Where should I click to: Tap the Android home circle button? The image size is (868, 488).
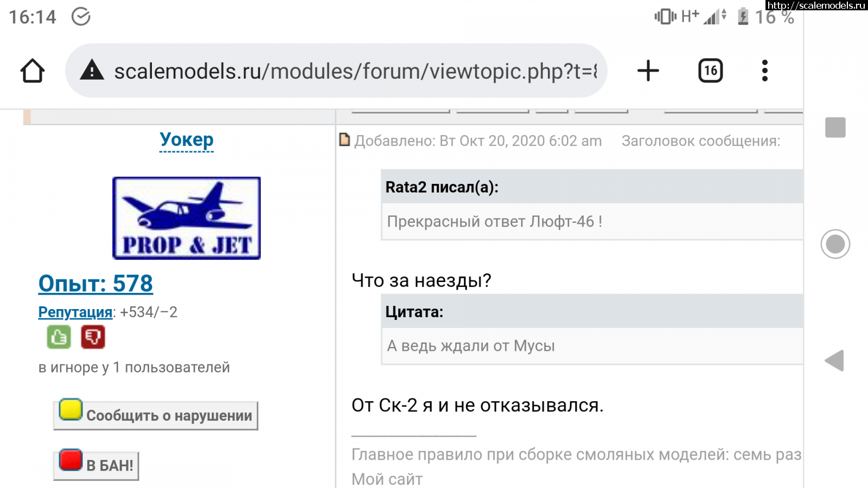835,244
